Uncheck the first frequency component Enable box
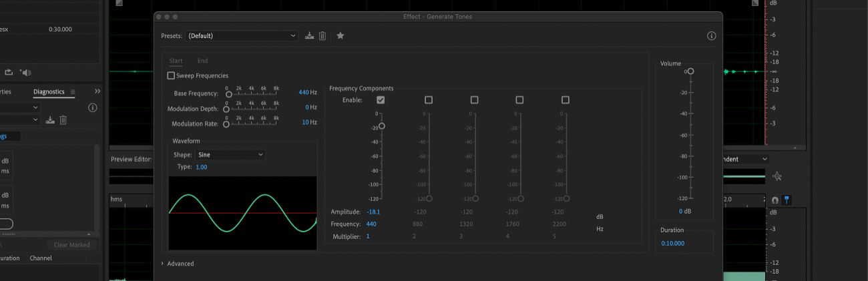Screen dimensions: 868x281 pos(381,100)
